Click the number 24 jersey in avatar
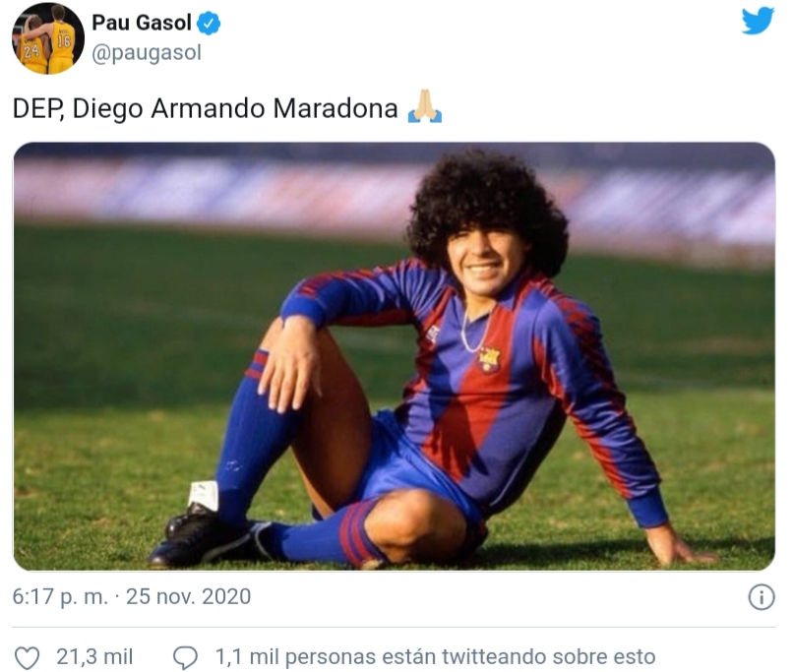Screen dimensions: 793x672 31,51
